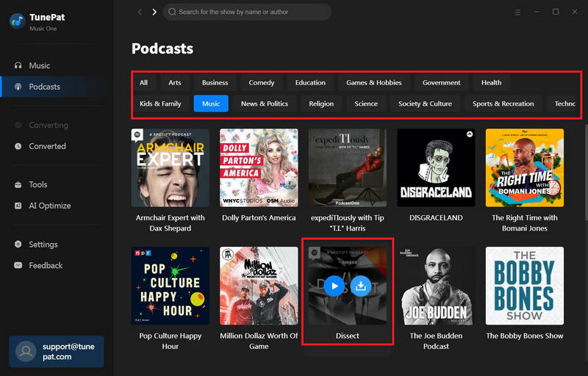This screenshot has height=376, width=588.
Task: Click the play button on Dissect podcast
Action: [334, 286]
